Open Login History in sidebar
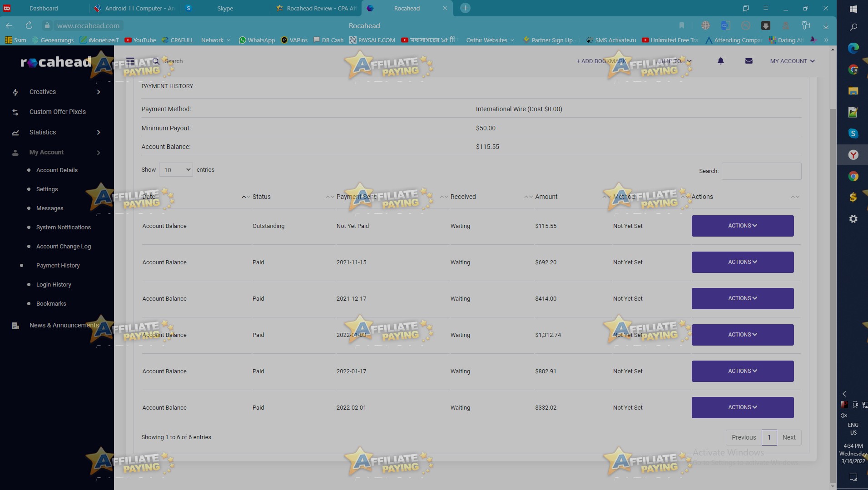 pos(54,285)
